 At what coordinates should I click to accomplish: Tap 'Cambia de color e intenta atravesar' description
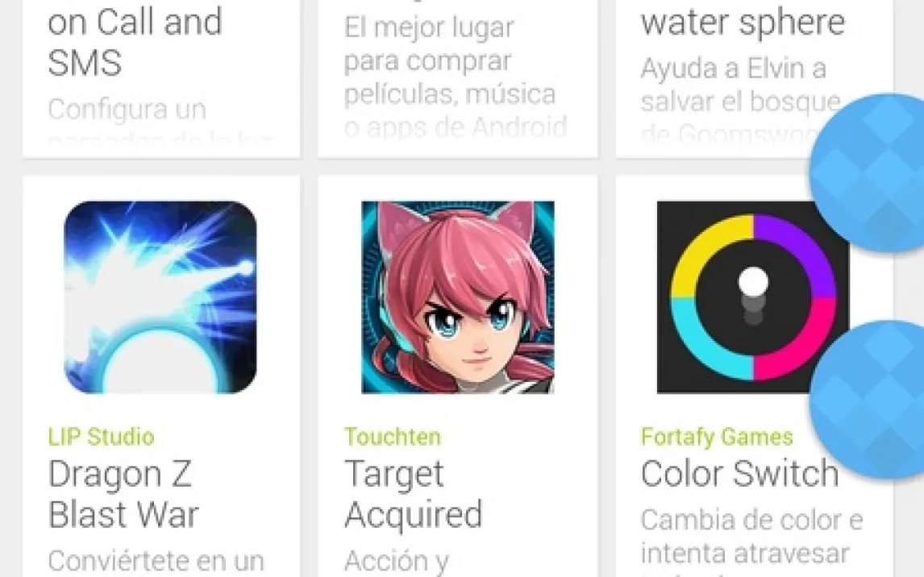[x=751, y=537]
